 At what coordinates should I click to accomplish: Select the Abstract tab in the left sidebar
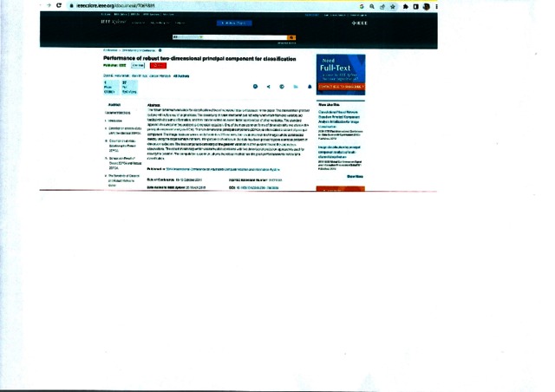114,105
